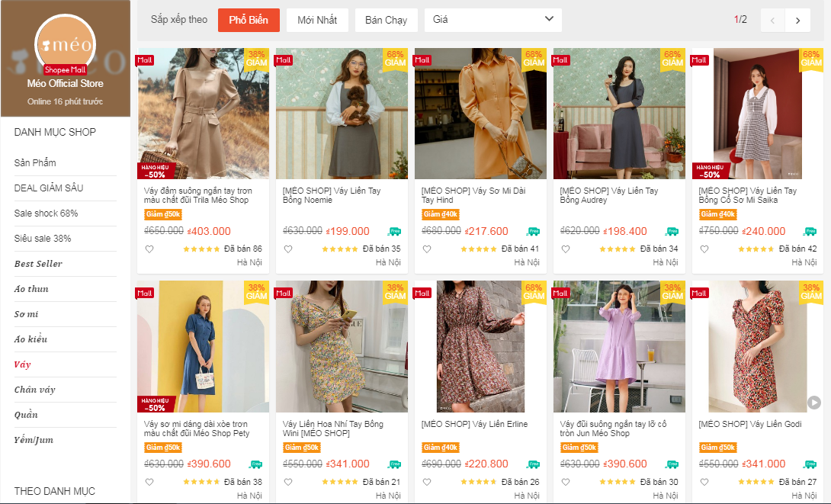Toggle the favorite heart on Jun dress
The height and width of the screenshot is (504, 831).
click(565, 481)
